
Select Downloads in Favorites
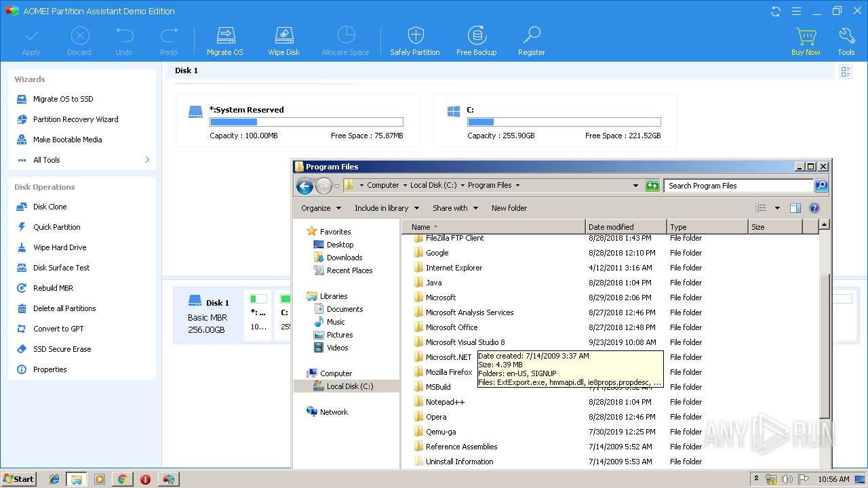[x=344, y=258]
